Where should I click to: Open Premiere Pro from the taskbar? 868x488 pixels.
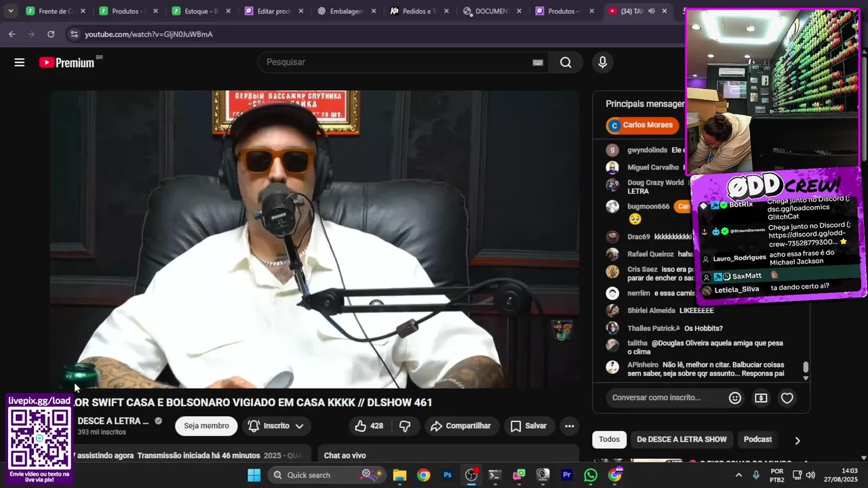(567, 475)
